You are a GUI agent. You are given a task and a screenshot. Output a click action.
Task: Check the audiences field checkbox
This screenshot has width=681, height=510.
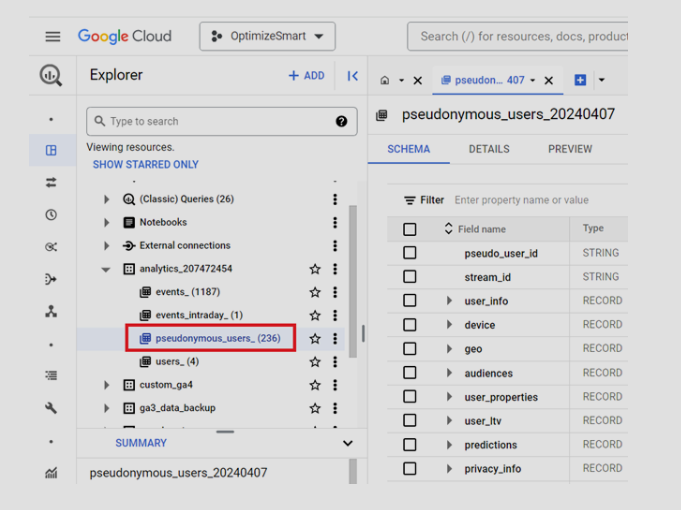click(x=410, y=373)
